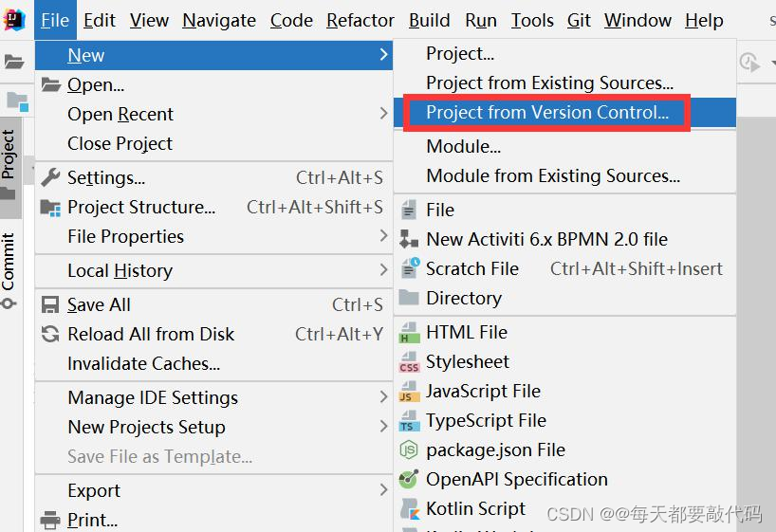This screenshot has height=532, width=776.
Task: Click the TypeScript File icon
Action: tap(409, 421)
